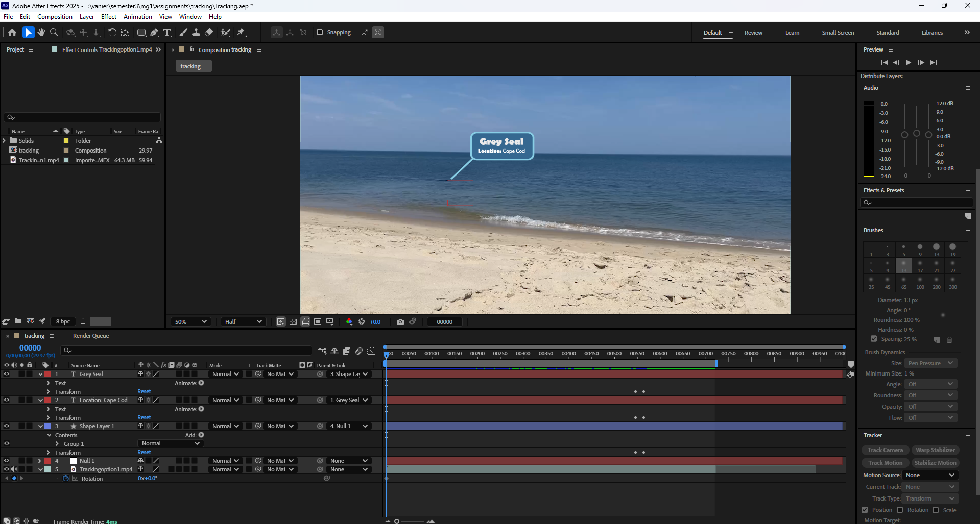Take a snapshot with camera icon
The height and width of the screenshot is (524, 980).
pos(400,321)
